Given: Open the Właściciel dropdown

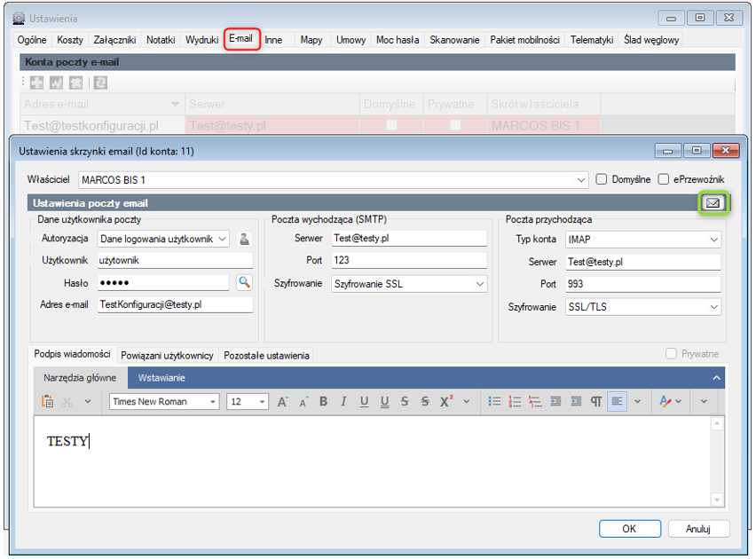Looking at the screenshot, I should (x=581, y=180).
